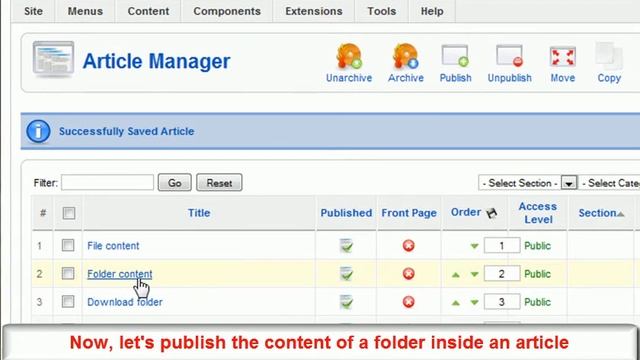Click the Successfully Saved Article message text
640x360 pixels.
click(x=127, y=131)
